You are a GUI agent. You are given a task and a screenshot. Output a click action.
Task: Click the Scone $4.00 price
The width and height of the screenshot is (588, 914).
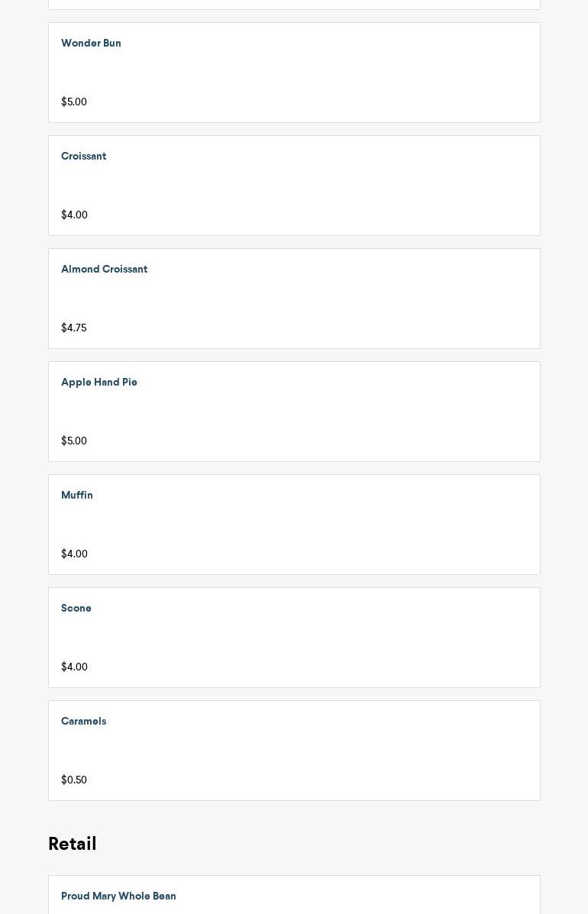pyautogui.click(x=74, y=667)
